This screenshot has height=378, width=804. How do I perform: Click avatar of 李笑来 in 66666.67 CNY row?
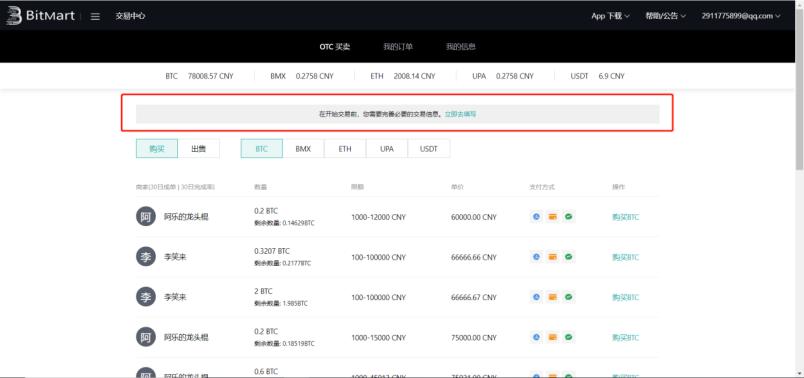point(146,297)
